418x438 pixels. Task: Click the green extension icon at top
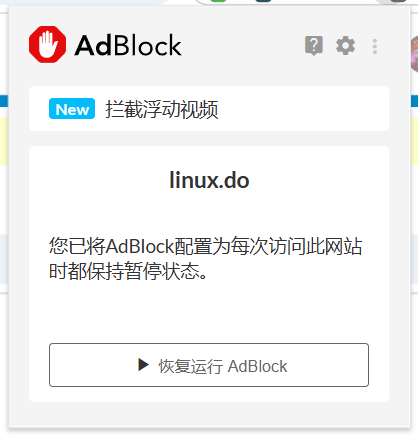pyautogui.click(x=218, y=1)
